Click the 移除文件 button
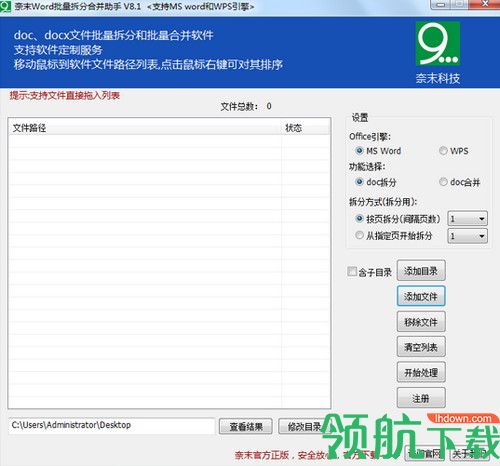 421,322
